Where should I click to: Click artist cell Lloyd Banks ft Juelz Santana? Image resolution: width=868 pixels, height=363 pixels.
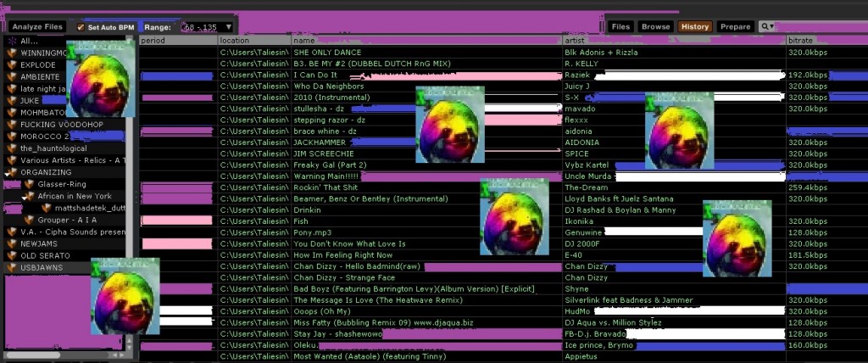coord(619,199)
